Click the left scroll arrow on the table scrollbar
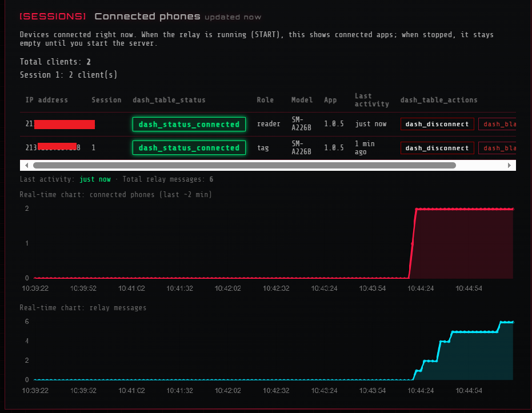532x413 pixels. point(26,165)
